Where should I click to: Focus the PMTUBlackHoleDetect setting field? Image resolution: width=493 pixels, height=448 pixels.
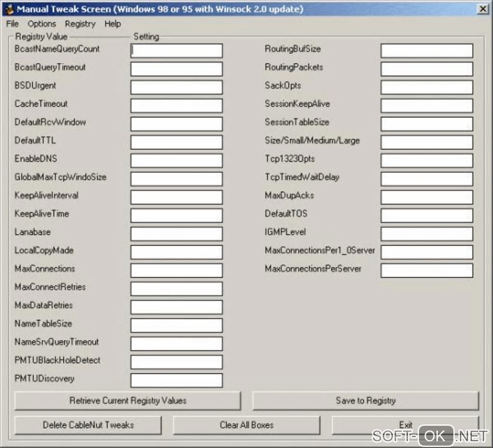176,362
